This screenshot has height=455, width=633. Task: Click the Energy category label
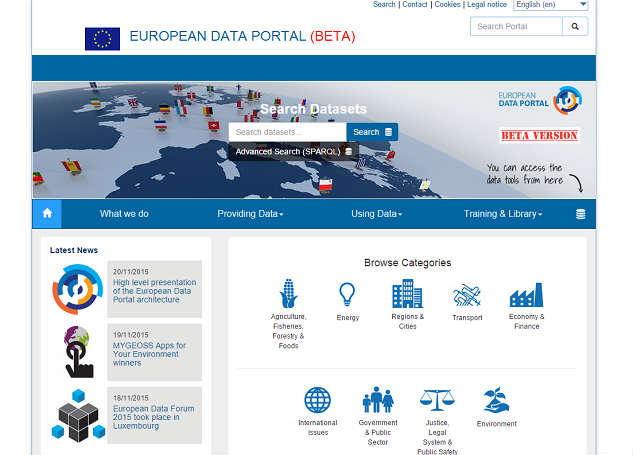348,318
